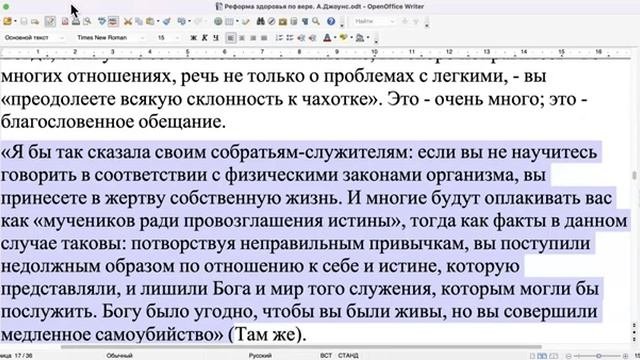This screenshot has height=360, width=640.
Task: Align paragraph right
Action: [253, 38]
